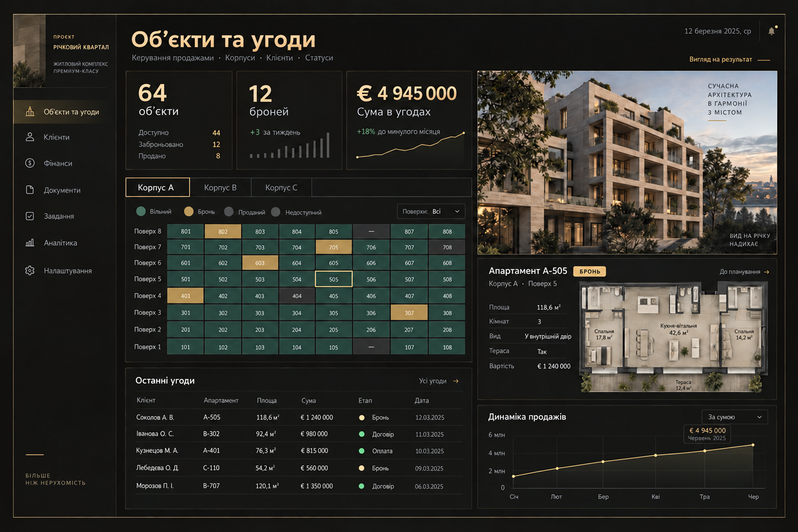798x532 pixels.
Task: Click the Дата column header in deals table
Action: (x=422, y=401)
